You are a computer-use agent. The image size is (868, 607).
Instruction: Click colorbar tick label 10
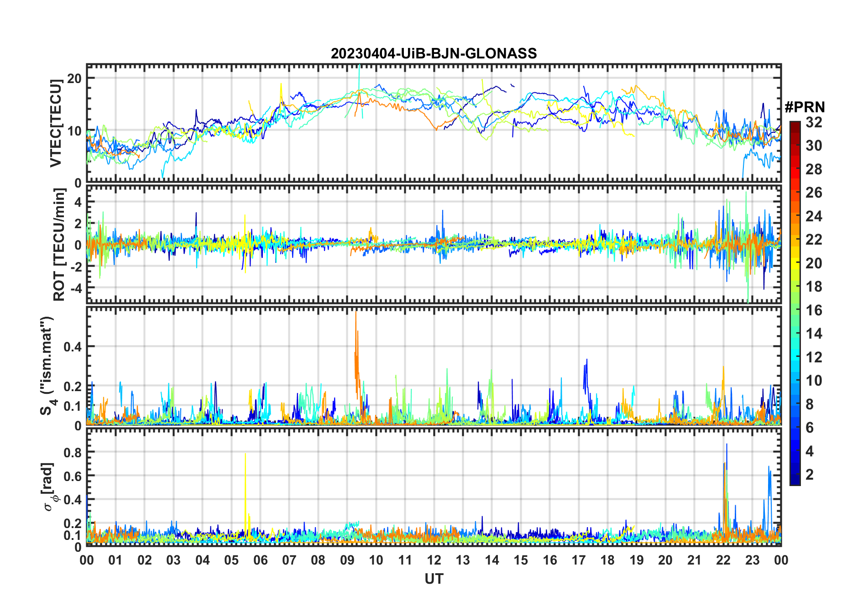[x=814, y=381]
